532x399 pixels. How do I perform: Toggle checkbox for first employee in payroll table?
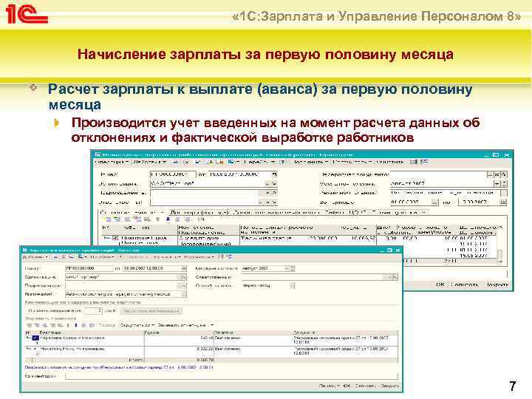coord(35,338)
